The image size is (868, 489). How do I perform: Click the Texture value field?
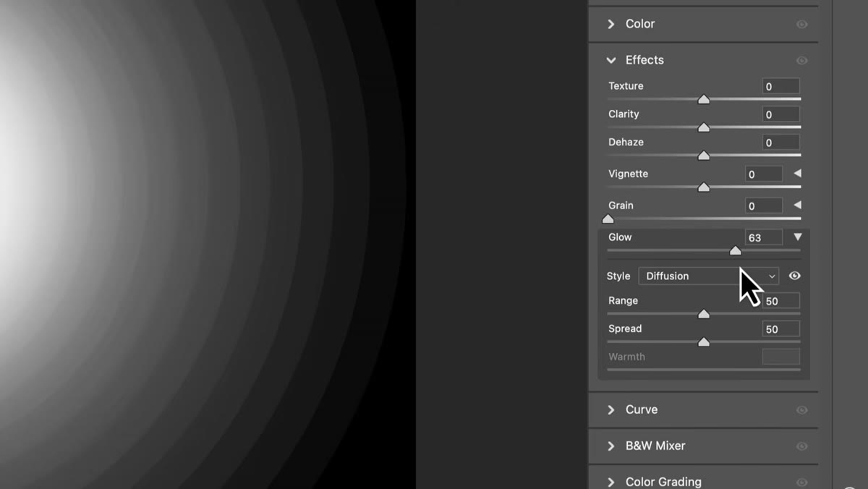781,86
